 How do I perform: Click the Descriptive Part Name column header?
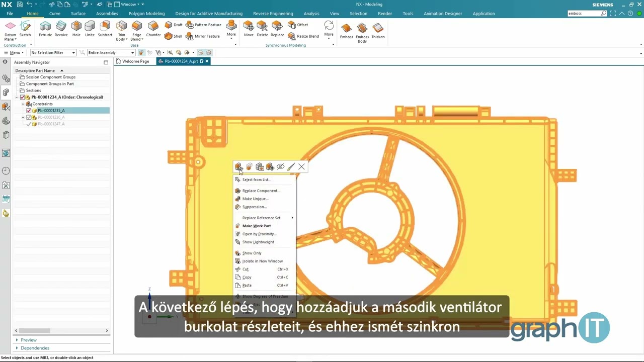click(61, 70)
